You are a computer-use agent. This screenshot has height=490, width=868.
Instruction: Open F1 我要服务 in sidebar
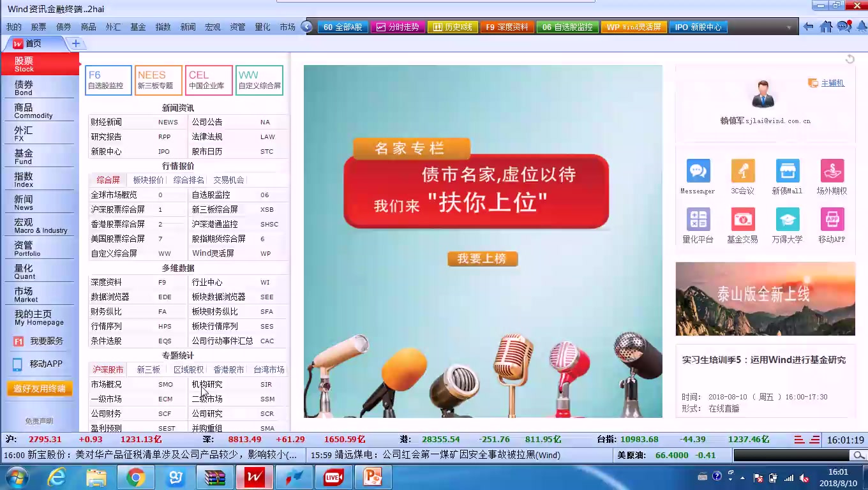pos(38,341)
